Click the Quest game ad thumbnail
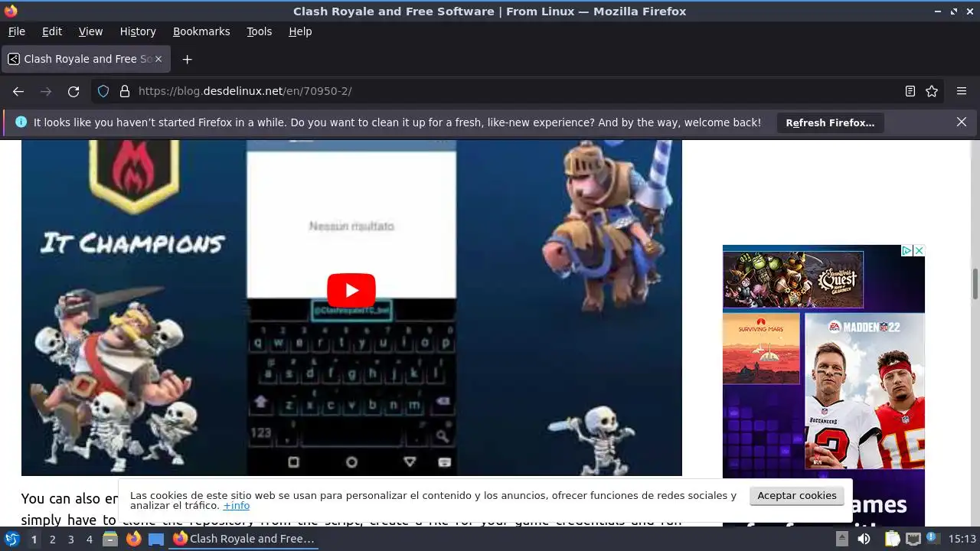The width and height of the screenshot is (980, 551). coord(793,279)
